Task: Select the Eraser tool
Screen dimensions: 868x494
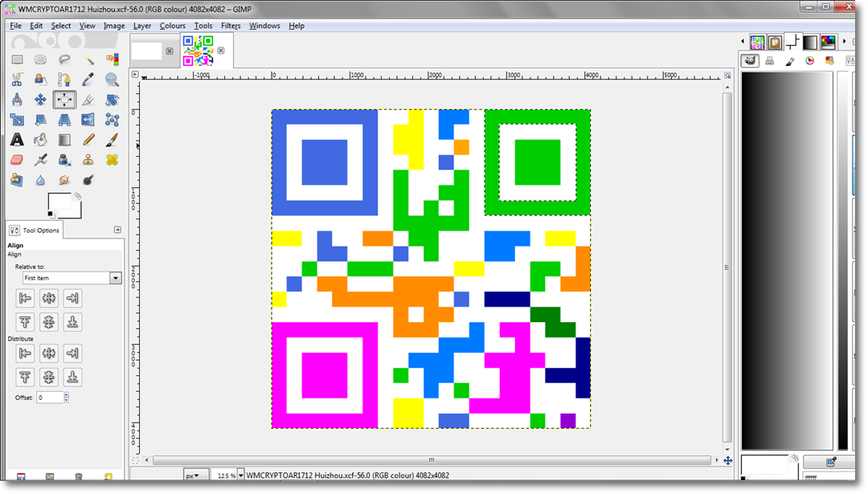Action: (x=17, y=160)
